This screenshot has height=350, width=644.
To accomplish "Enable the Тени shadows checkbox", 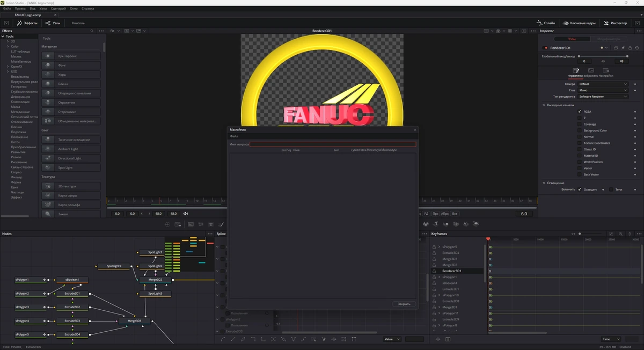I will click(611, 189).
